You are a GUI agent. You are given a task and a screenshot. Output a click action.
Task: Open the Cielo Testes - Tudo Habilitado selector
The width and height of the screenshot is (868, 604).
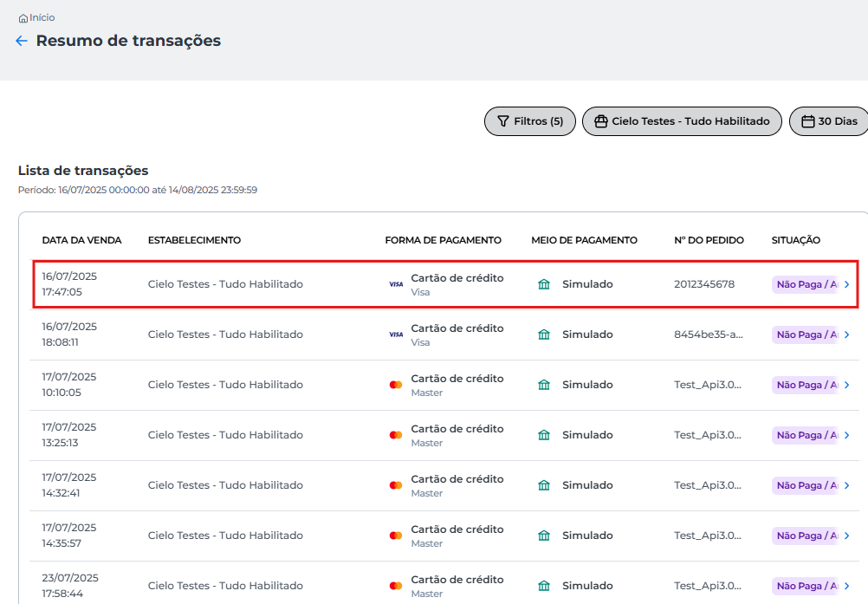point(682,121)
